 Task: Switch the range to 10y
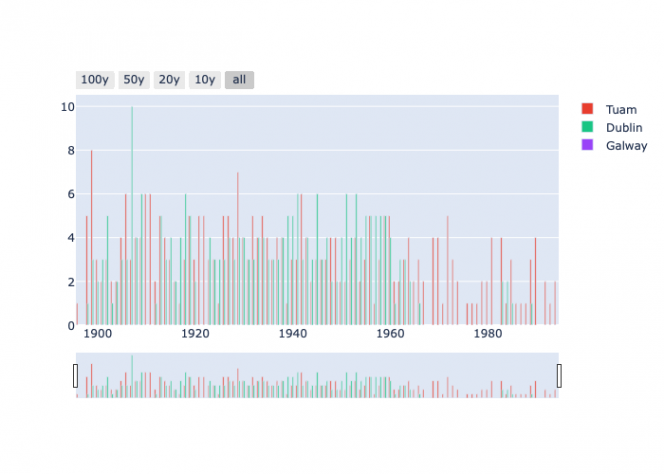(x=204, y=80)
